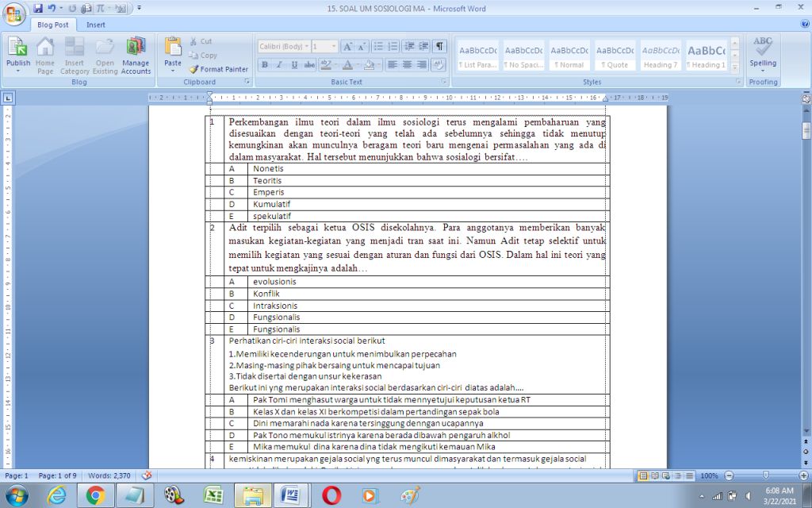The height and width of the screenshot is (508, 812).
Task: Open Google Chrome from taskbar
Action: coord(96,495)
